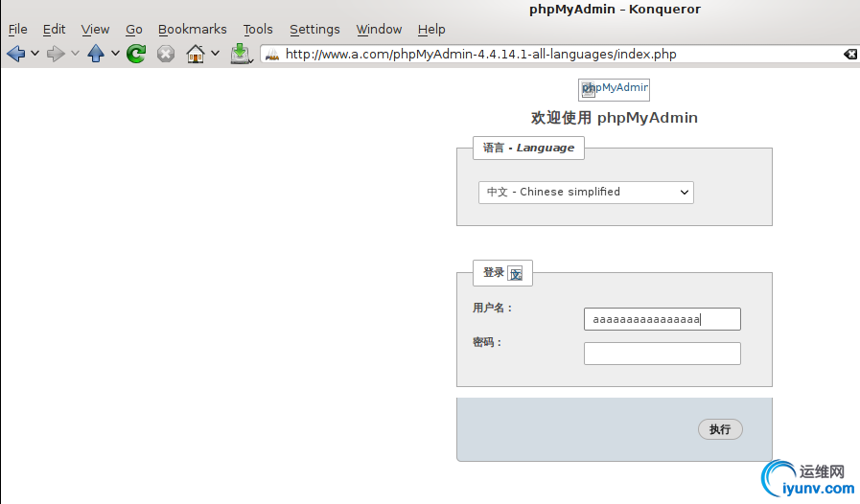Image resolution: width=860 pixels, height=504 pixels.
Task: Open the Back history dropdown arrow
Action: point(35,54)
